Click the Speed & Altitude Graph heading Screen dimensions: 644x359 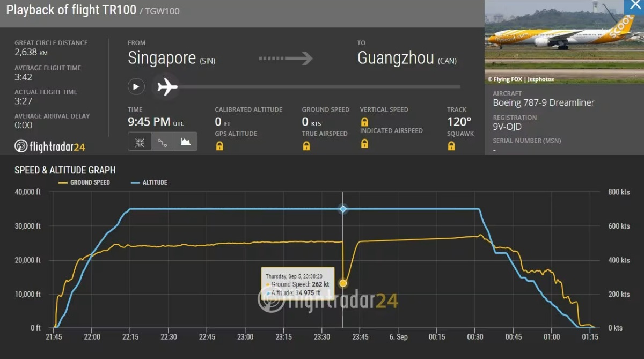[x=65, y=170]
